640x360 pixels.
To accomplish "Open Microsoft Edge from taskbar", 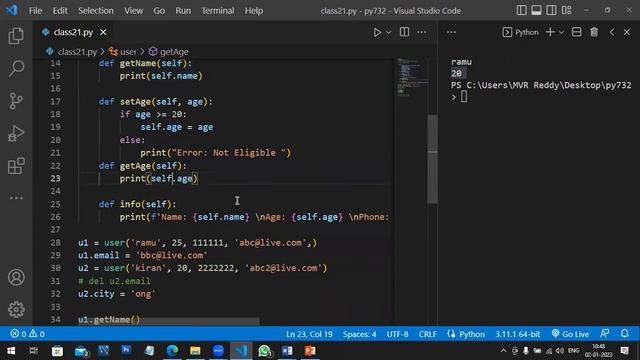I will pos(172,351).
